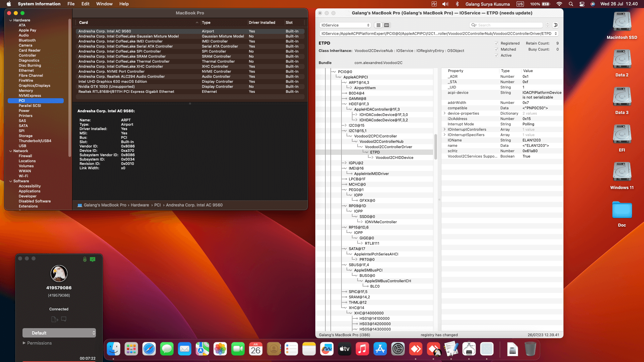
Task: Click the Hardware breadcrumb at window bottom
Action: pyautogui.click(x=140, y=205)
